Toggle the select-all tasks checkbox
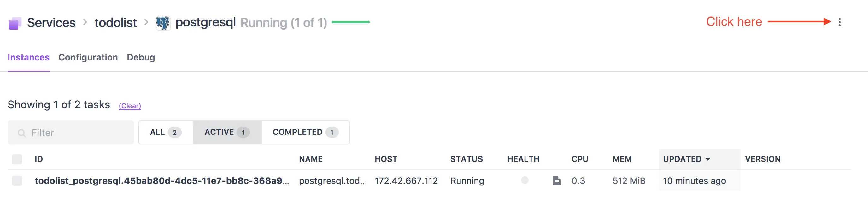The height and width of the screenshot is (216, 868). [x=17, y=159]
